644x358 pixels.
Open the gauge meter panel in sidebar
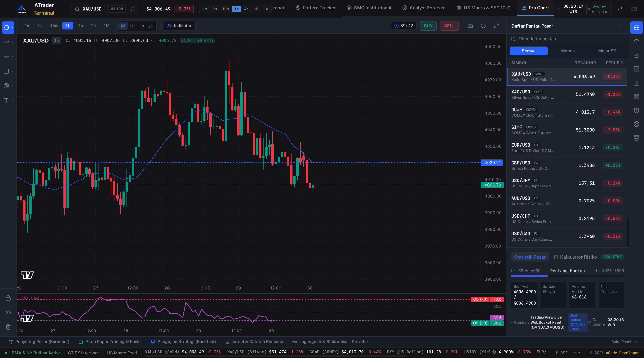coord(637,41)
